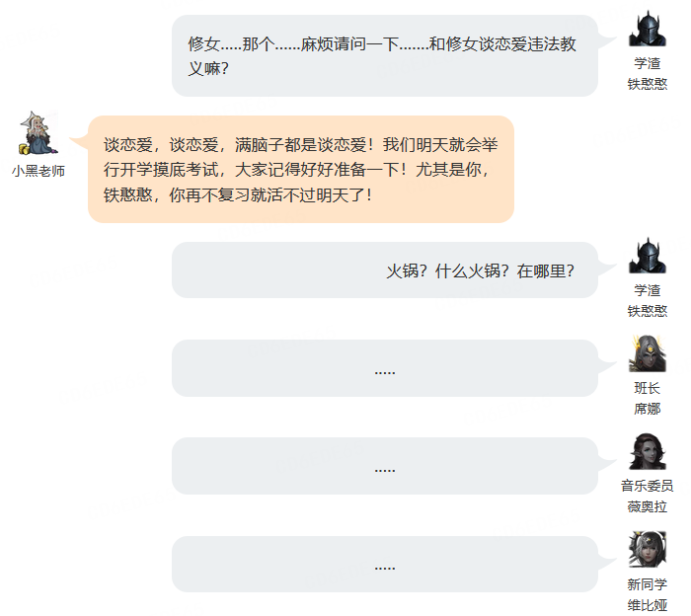This screenshot has width=691, height=616.
Task: Click the 火锅？什么火锅？ message bubble
Action: pyautogui.click(x=385, y=270)
